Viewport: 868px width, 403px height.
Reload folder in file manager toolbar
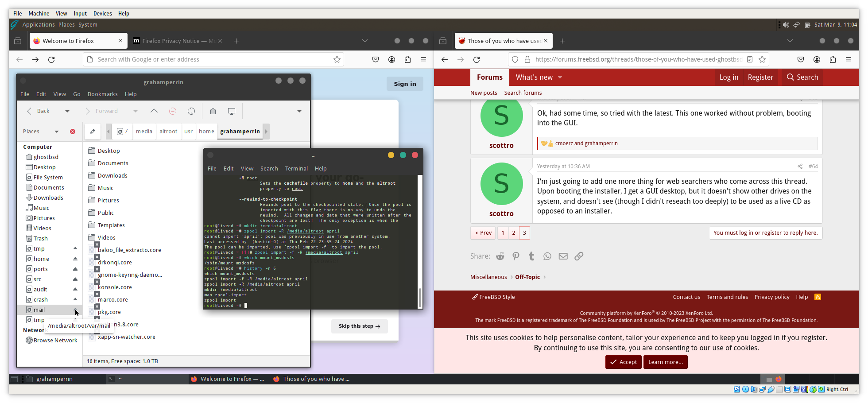[191, 111]
